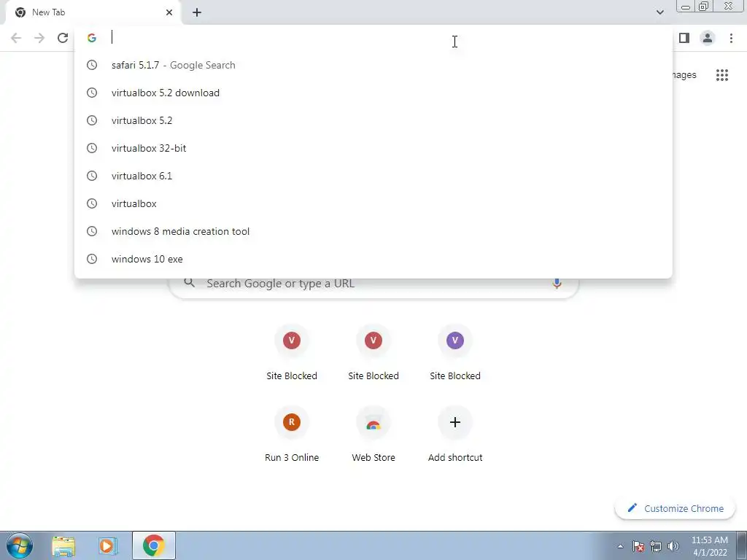Open the Images link
The width and height of the screenshot is (747, 560).
[684, 75]
